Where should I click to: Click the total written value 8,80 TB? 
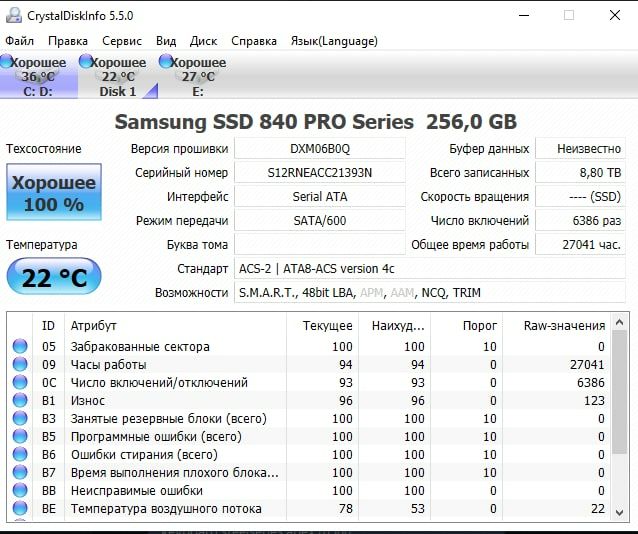[580, 173]
